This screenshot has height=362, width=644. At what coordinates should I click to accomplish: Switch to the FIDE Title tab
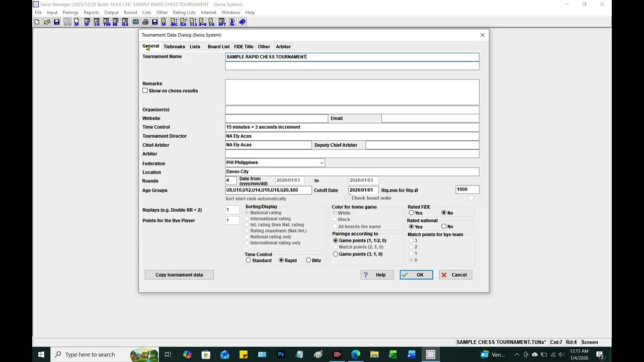pos(244,47)
